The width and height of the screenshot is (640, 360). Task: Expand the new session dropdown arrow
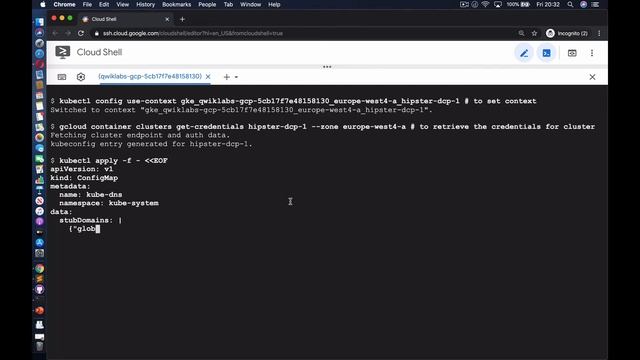[x=236, y=77]
